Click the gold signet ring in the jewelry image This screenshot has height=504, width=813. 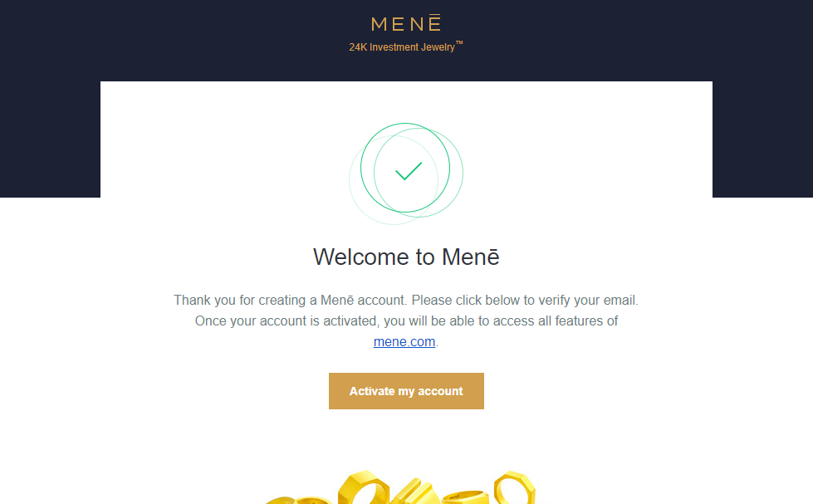[x=465, y=497]
